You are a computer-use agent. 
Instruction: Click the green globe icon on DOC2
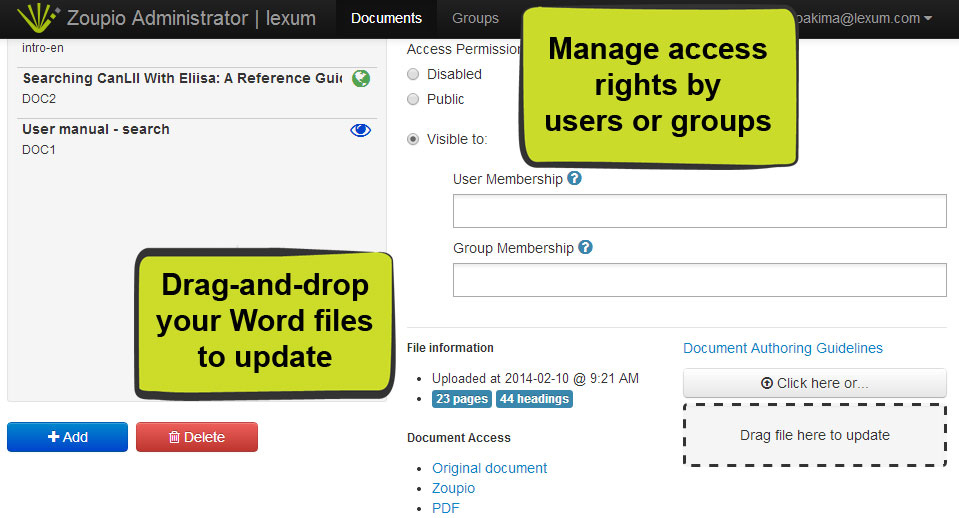361,78
